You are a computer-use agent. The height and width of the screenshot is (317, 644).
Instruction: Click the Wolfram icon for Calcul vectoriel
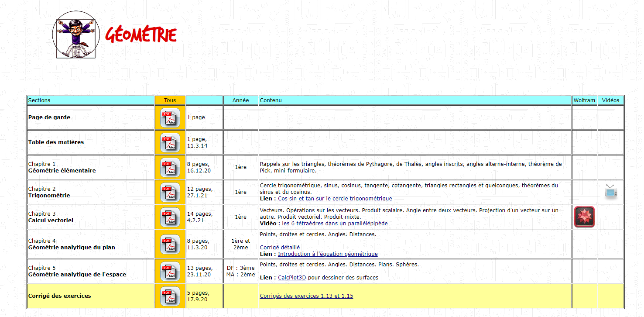[584, 217]
